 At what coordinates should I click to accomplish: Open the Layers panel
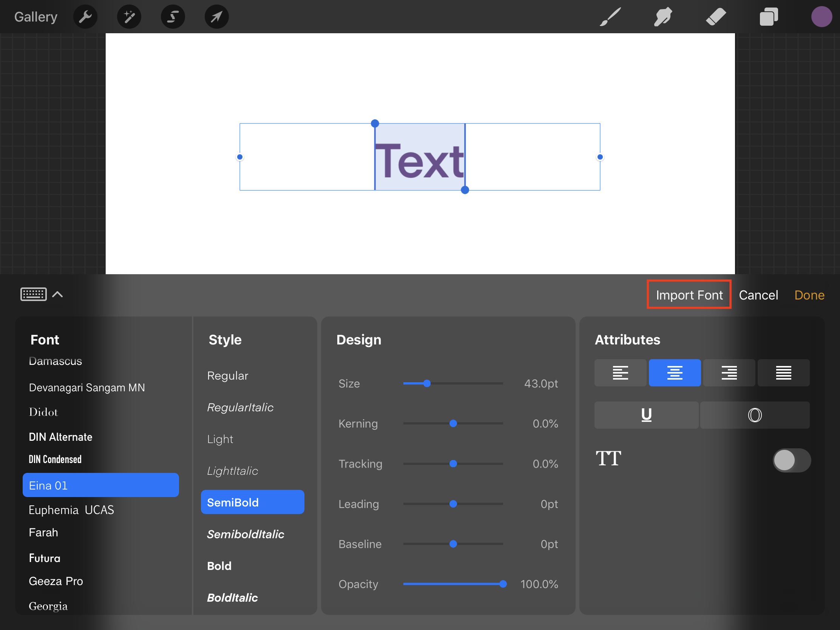769,17
